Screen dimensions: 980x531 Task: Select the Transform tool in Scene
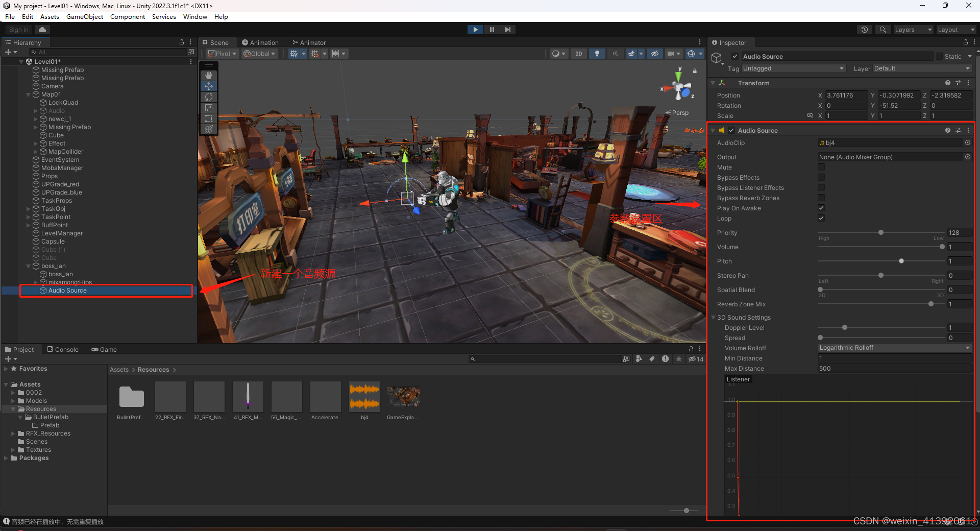[209, 129]
